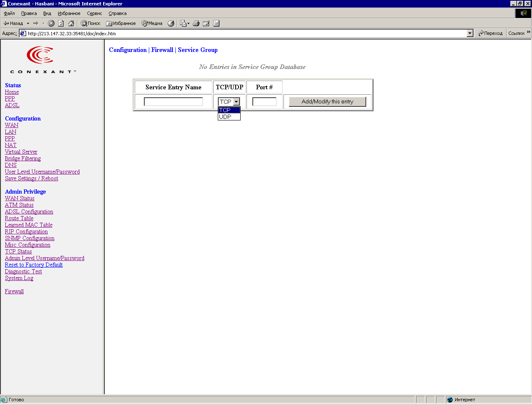Click the Discuss toolbar icon
Image resolution: width=532 pixels, height=405 pixels.
coord(216,23)
